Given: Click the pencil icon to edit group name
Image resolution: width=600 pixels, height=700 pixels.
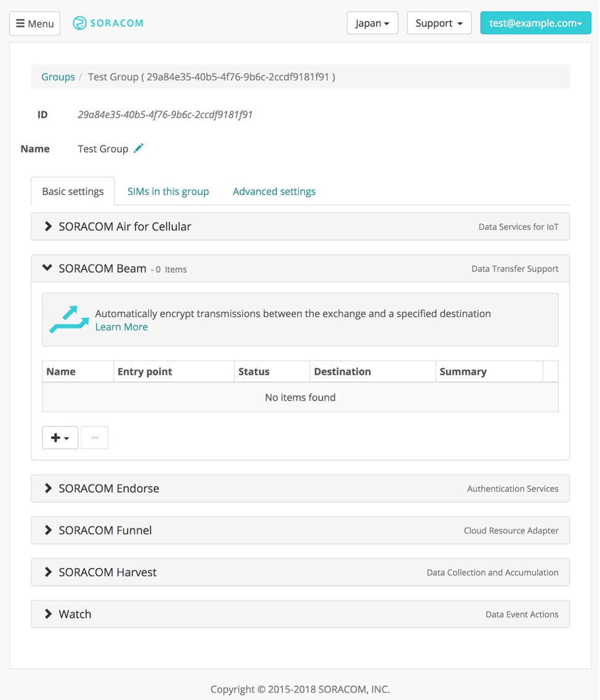Looking at the screenshot, I should [x=138, y=148].
